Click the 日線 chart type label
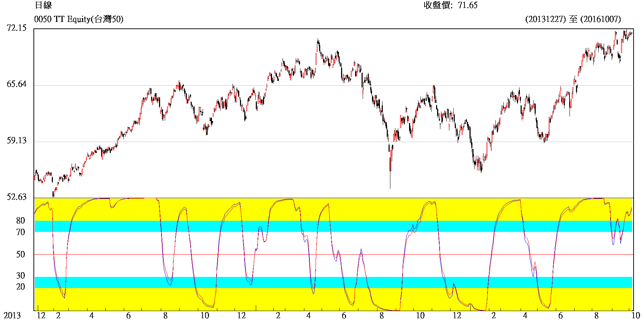644x324 pixels. pos(43,5)
